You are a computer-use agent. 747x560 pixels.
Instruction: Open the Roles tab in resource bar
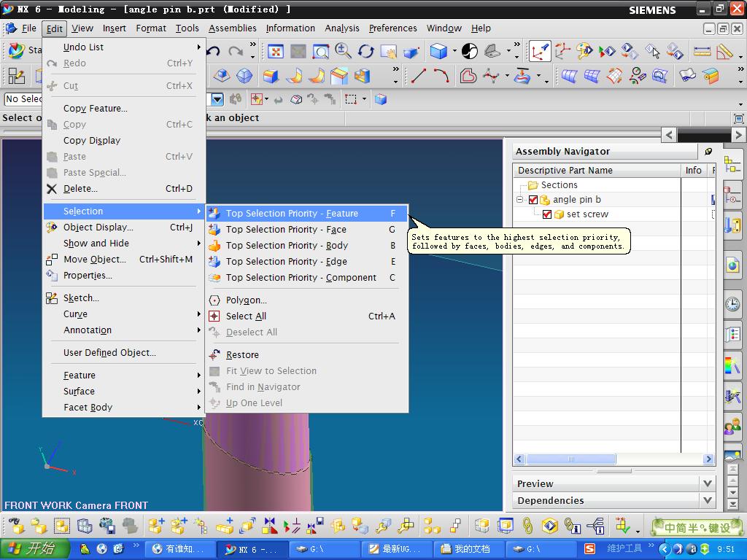coord(732,427)
